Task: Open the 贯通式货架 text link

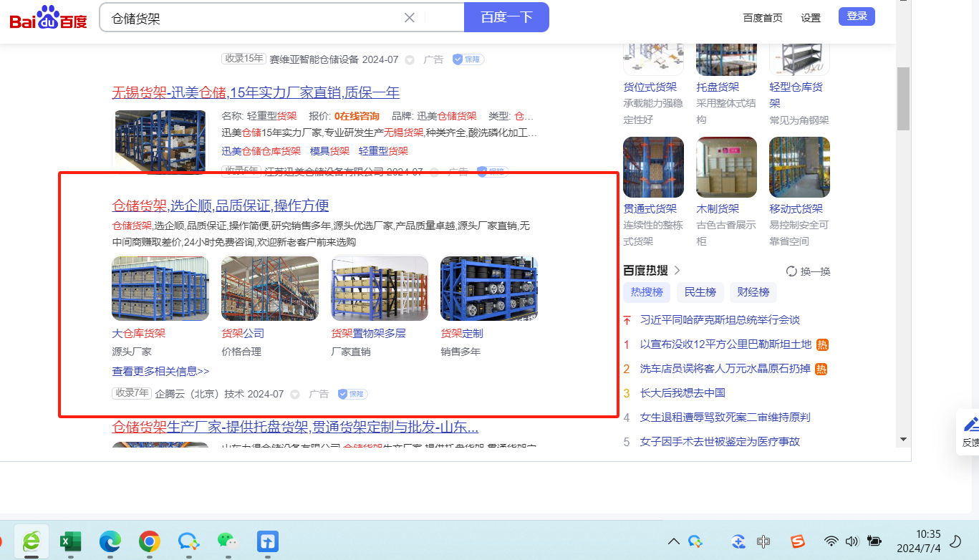Action: coord(650,208)
